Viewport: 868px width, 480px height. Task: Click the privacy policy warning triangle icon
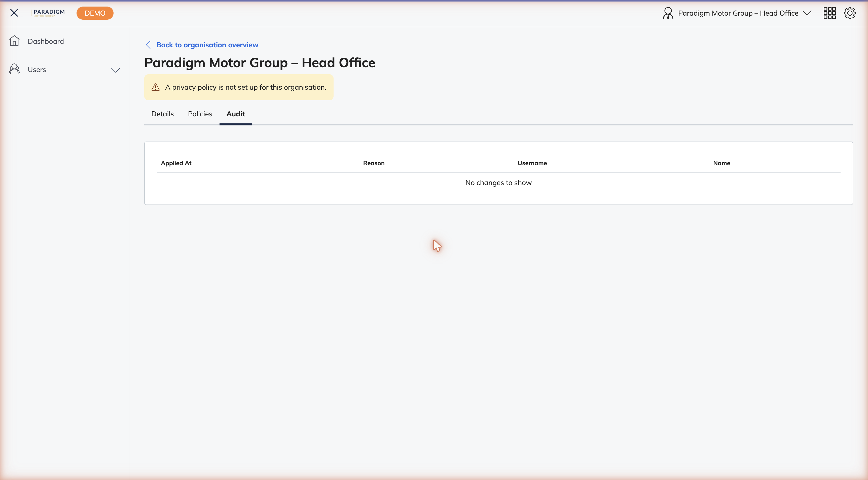tap(155, 87)
